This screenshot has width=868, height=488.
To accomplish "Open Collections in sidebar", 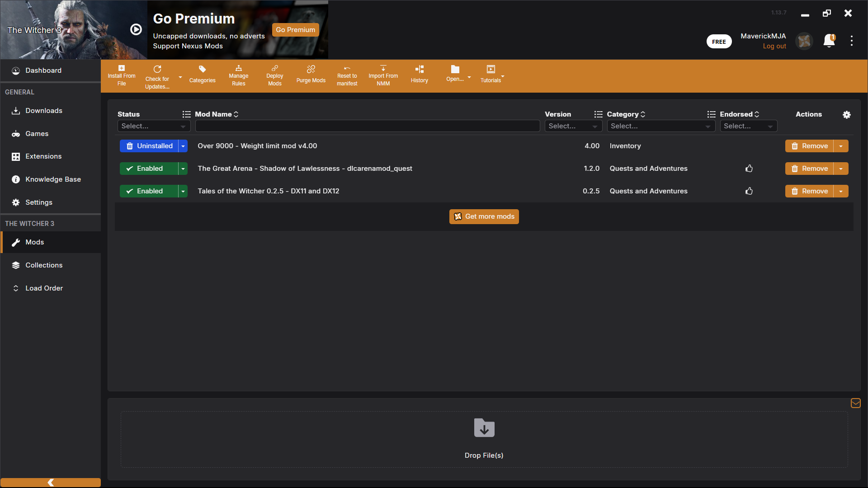I will coord(50,265).
